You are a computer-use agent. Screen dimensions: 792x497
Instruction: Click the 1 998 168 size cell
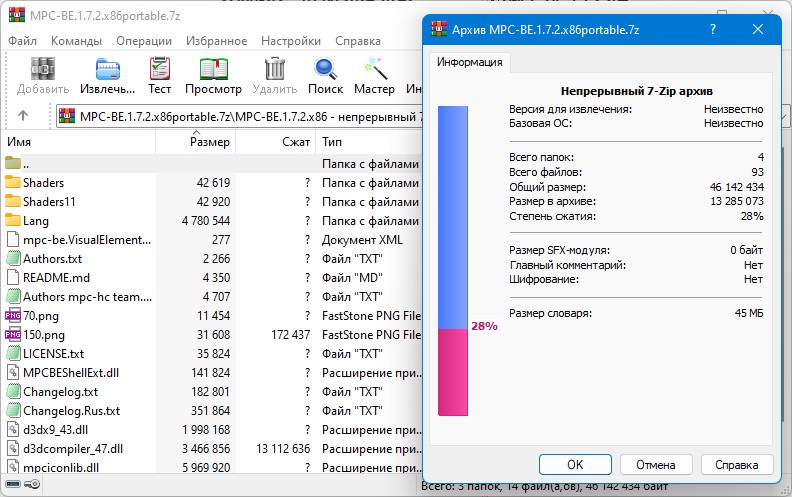coord(206,430)
